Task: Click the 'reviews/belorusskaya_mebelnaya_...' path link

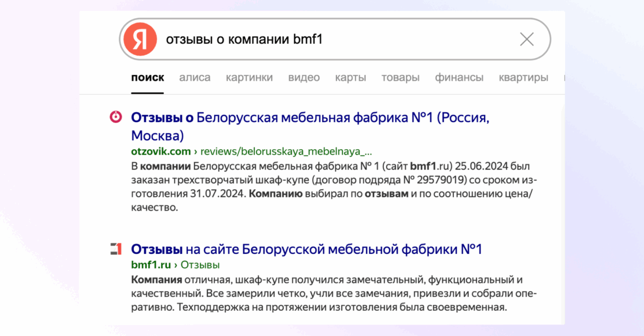Action: coord(286,151)
